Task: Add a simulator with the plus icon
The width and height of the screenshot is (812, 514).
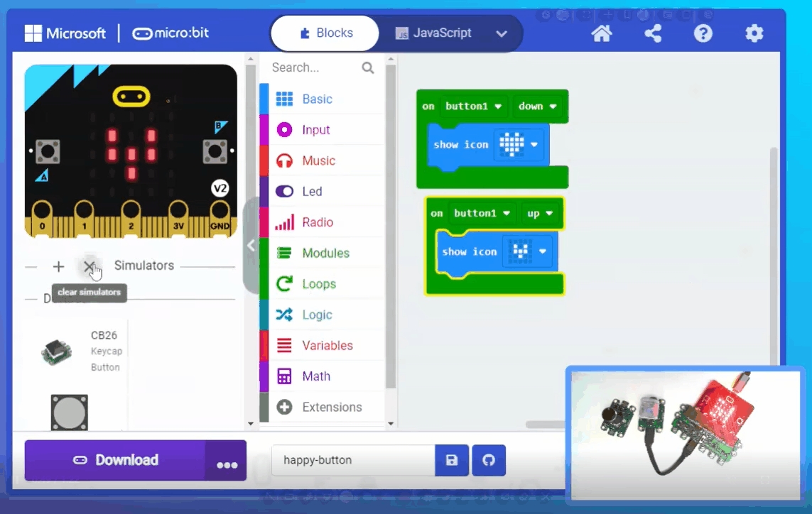Action: tap(58, 266)
